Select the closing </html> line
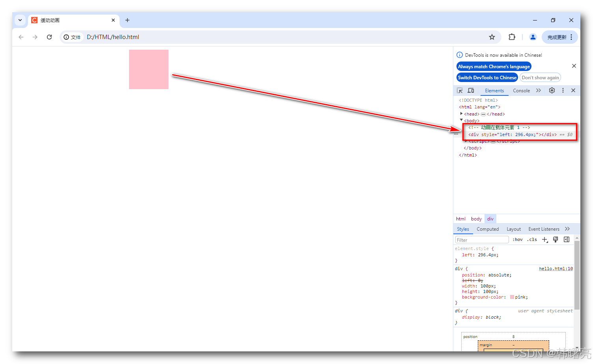 tap(468, 155)
